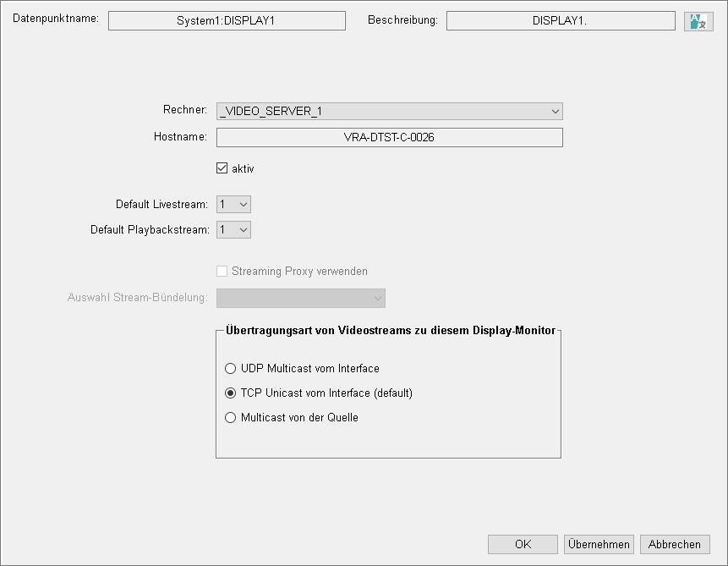
Task: Click the OK button
Action: point(523,544)
